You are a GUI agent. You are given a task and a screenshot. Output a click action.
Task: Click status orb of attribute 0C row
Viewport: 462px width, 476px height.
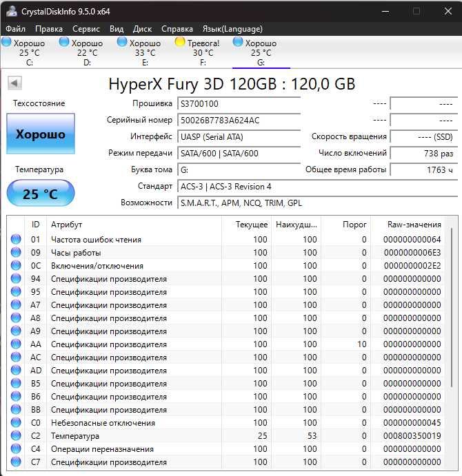click(16, 265)
